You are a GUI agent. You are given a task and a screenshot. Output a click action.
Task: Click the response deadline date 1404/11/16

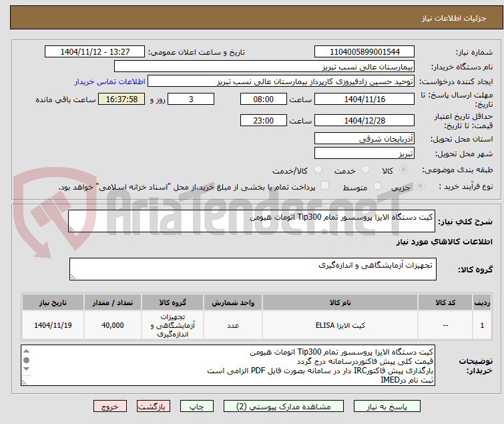[x=364, y=99]
